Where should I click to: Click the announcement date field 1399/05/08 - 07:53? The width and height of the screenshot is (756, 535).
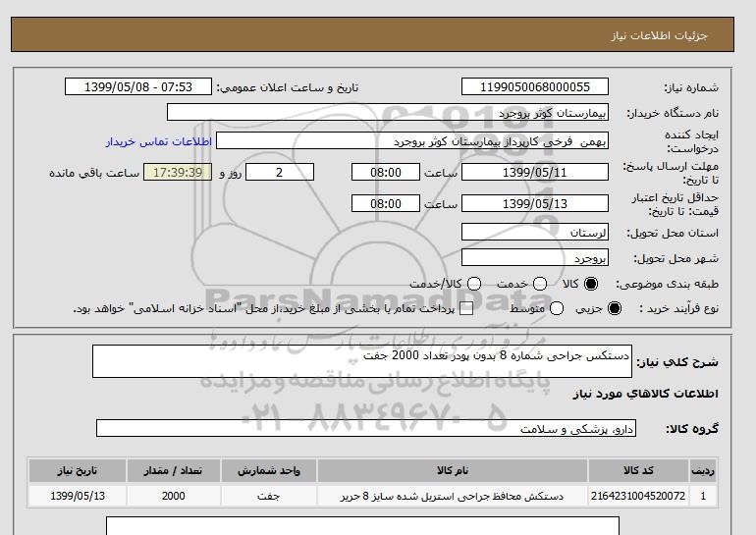tap(138, 86)
